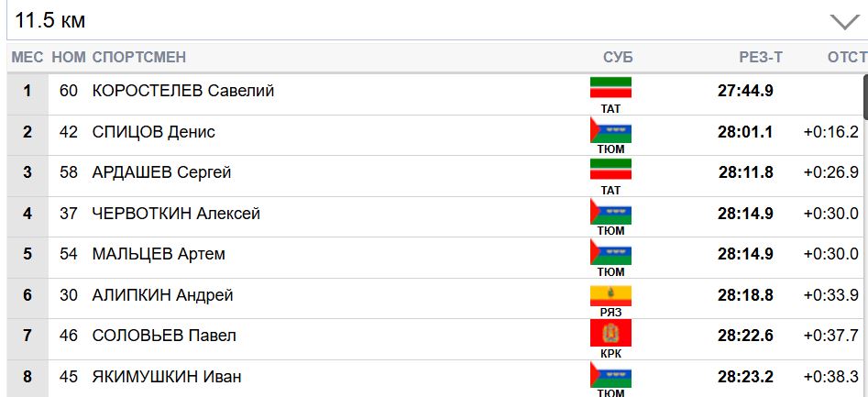This screenshot has height=397, width=868.
Task: Click Ryazan flag beside Алипкин Андрей
Action: (610, 293)
